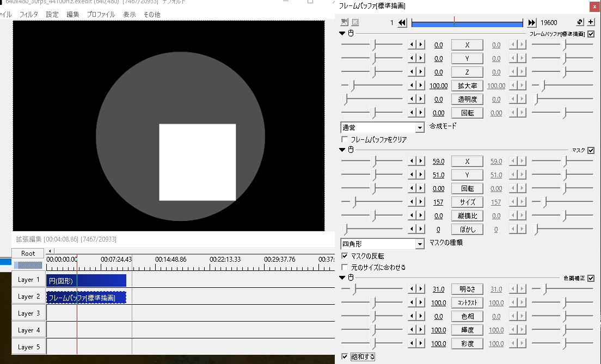Open the プロファイル menu
Screen dimensions: 601x364
[x=101, y=14]
